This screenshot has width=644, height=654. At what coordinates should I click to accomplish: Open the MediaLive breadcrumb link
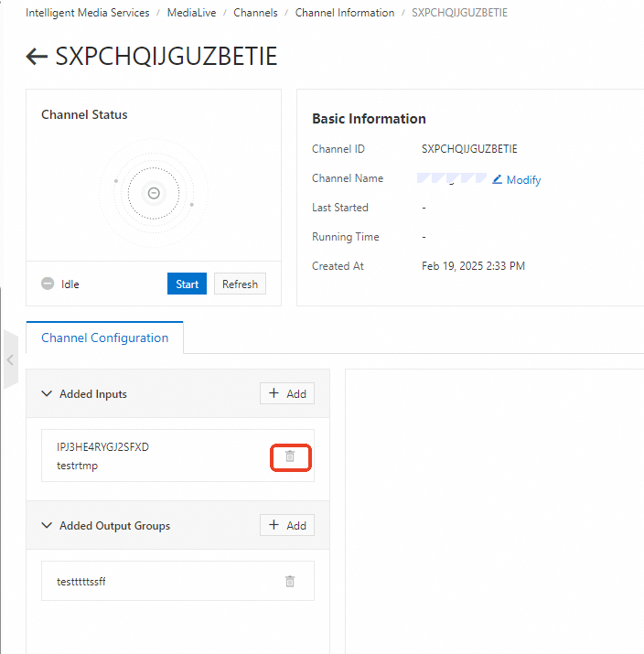click(x=191, y=13)
